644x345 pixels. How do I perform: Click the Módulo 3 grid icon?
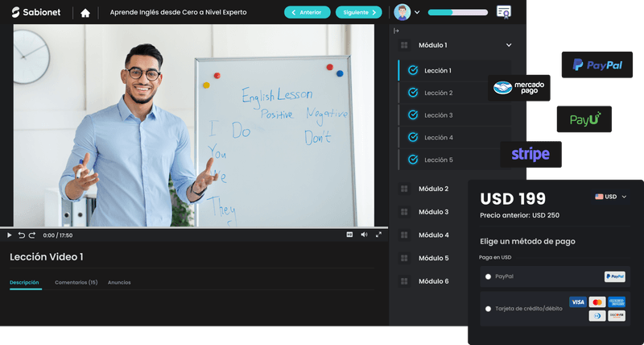click(x=404, y=212)
